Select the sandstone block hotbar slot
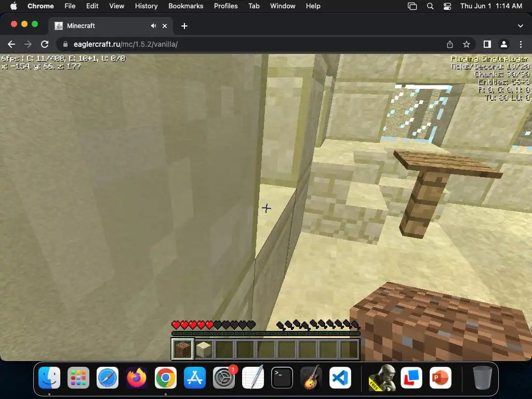The width and height of the screenshot is (532, 399). [x=204, y=349]
